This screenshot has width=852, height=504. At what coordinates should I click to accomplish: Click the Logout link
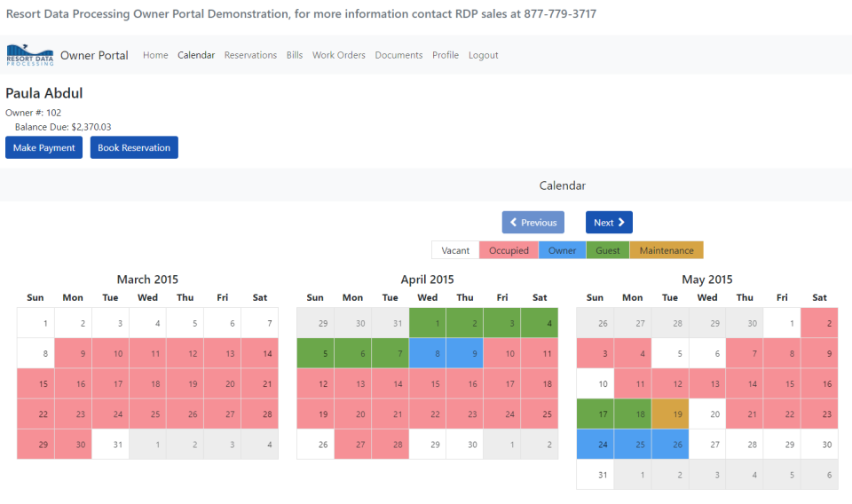(484, 55)
